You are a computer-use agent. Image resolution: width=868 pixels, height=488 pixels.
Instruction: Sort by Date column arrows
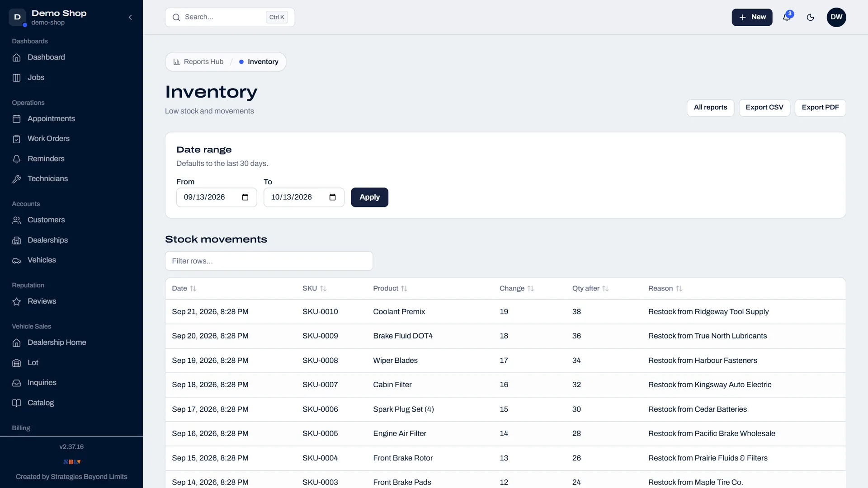coord(193,289)
